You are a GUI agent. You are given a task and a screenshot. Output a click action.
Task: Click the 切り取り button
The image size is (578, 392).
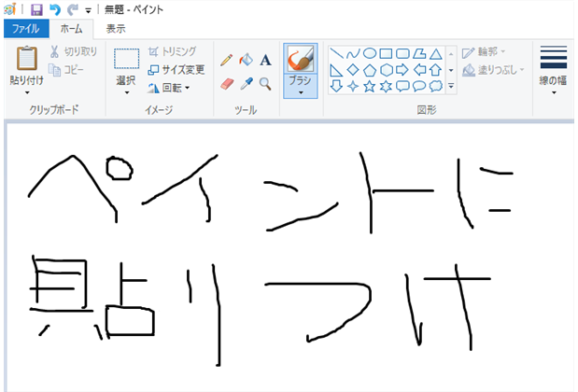(74, 51)
